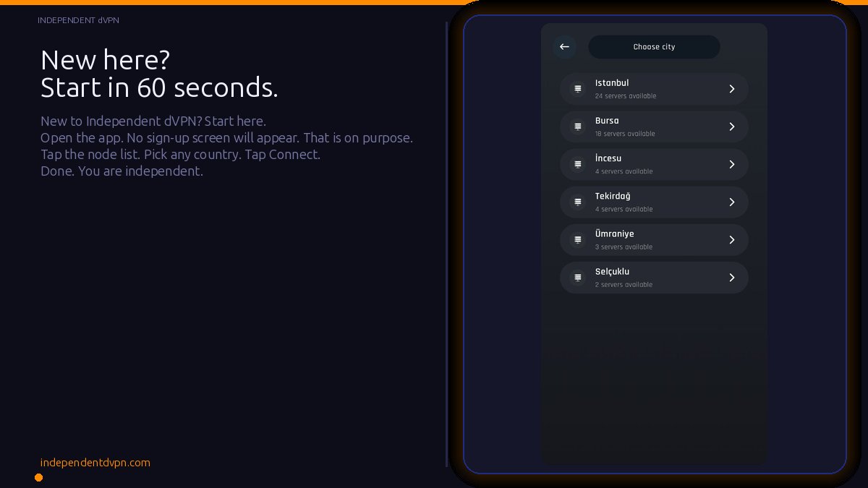This screenshot has width=868, height=488.
Task: Open Tekirdağ with its chevron arrow
Action: pyautogui.click(x=732, y=202)
